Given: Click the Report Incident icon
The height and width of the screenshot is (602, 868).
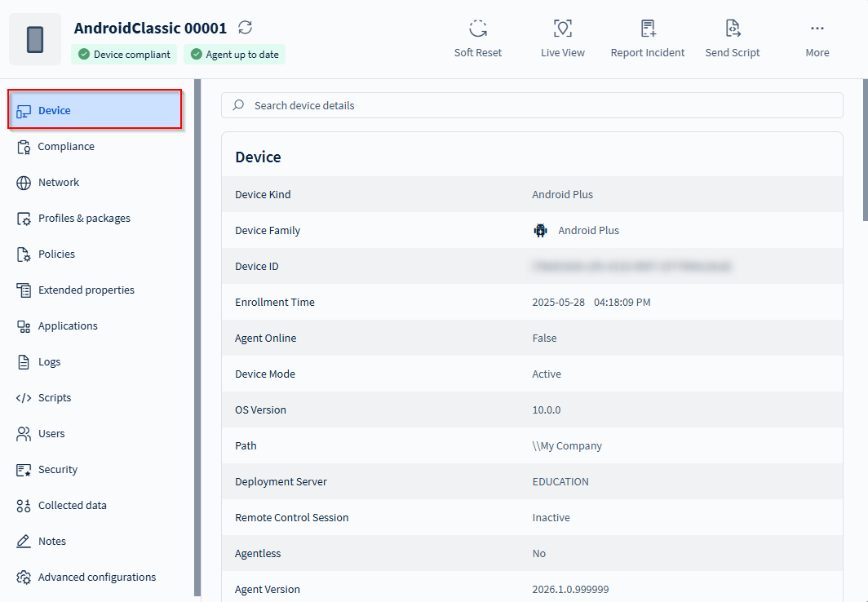Looking at the screenshot, I should click(648, 29).
